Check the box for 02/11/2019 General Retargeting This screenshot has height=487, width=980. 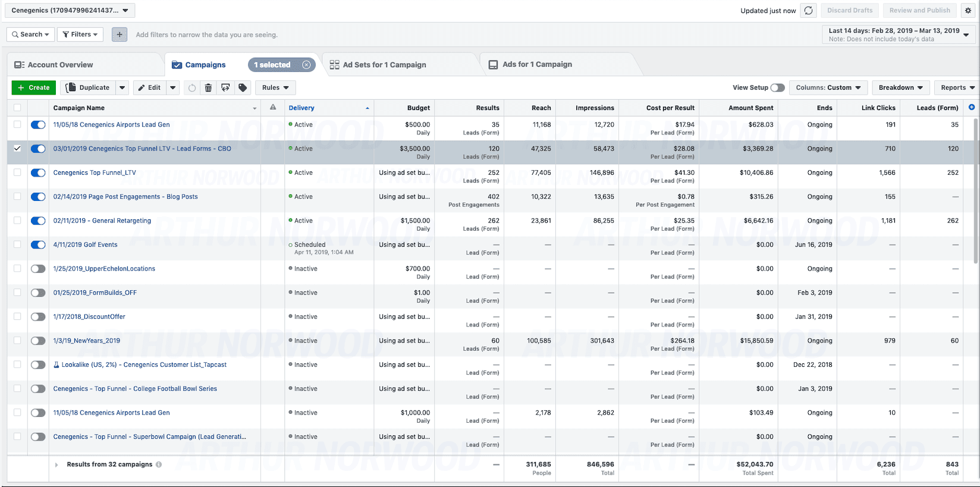coord(17,221)
